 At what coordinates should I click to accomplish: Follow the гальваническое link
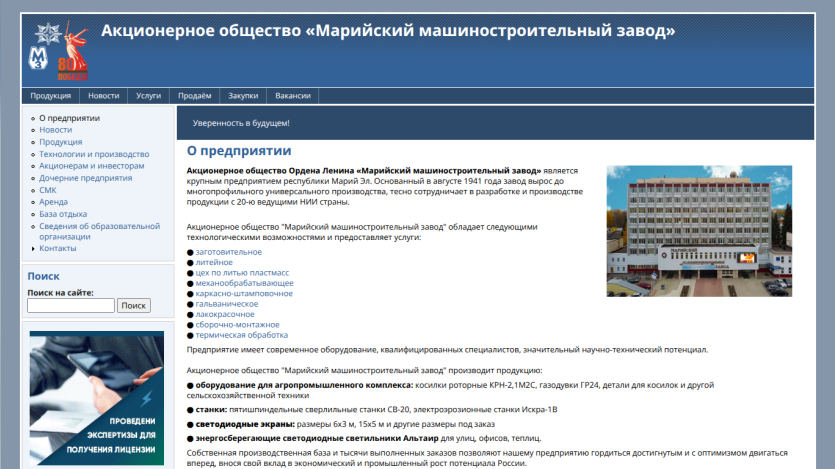[227, 304]
